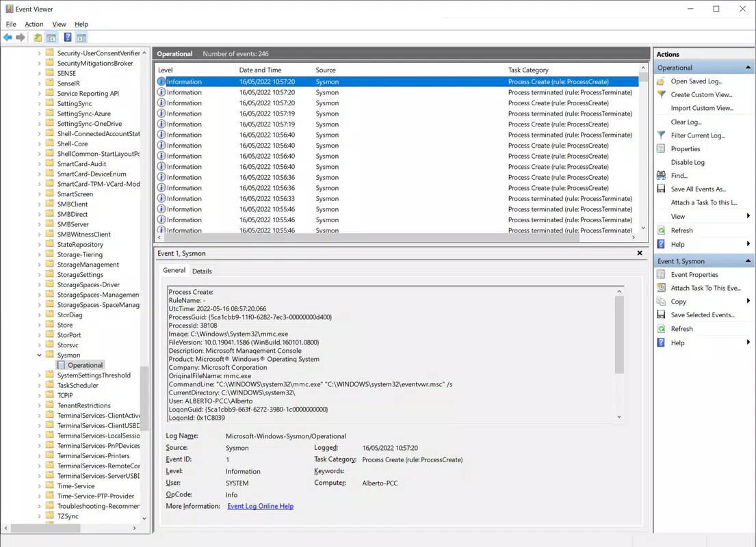The image size is (756, 547).
Task: Click the Properties sheet icon in Actions
Action: [x=661, y=149]
